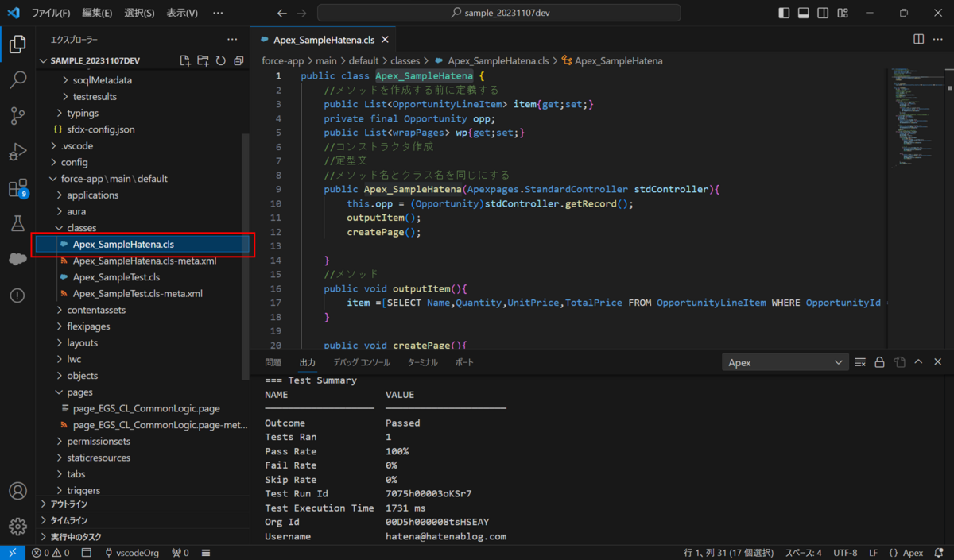The height and width of the screenshot is (560, 954).
Task: Create a new file in explorer
Action: click(x=185, y=61)
